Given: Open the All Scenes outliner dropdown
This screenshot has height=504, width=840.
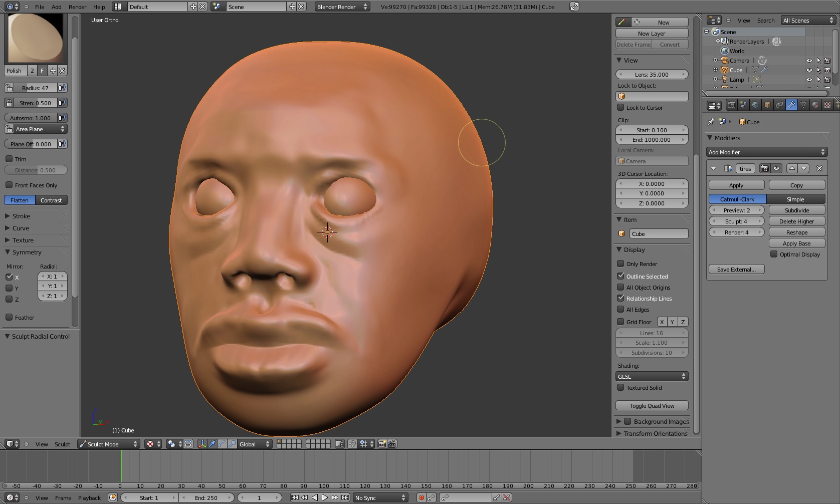Looking at the screenshot, I should [x=808, y=20].
